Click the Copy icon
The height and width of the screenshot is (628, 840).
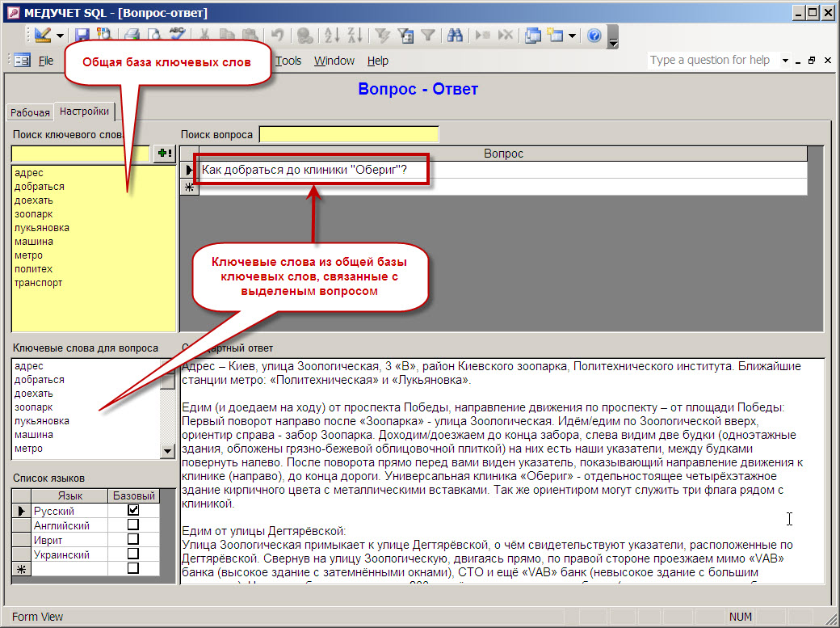tap(227, 36)
